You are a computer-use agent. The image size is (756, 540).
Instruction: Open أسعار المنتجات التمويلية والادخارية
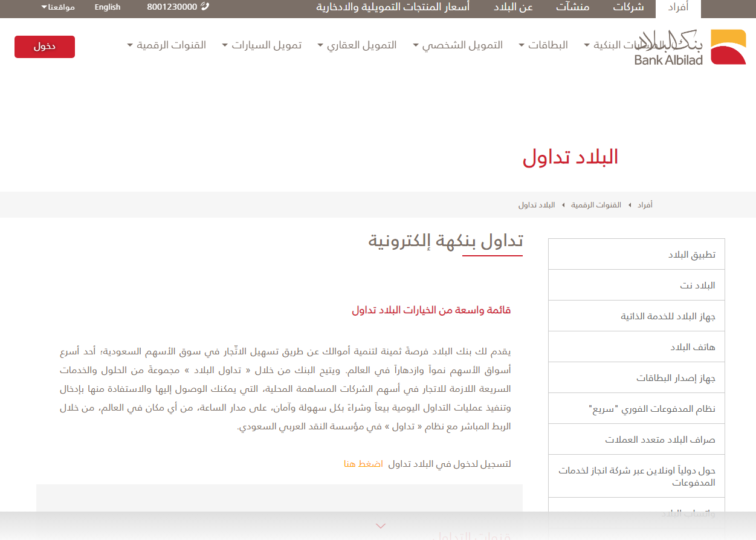[x=393, y=8]
